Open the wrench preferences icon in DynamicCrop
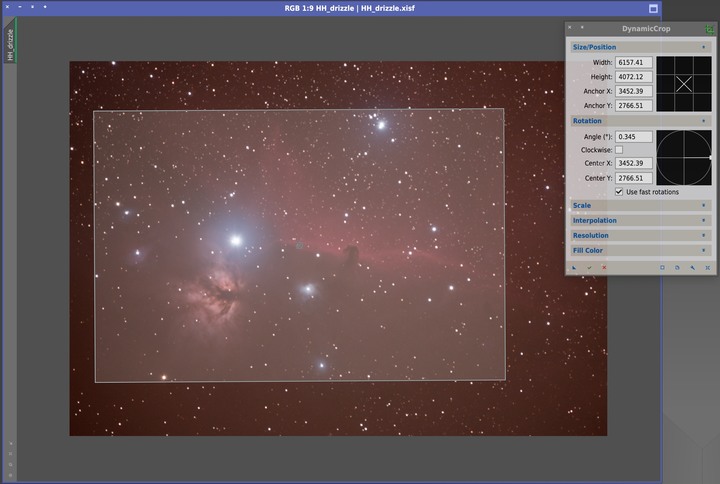Viewport: 720px width, 484px height. click(x=692, y=268)
